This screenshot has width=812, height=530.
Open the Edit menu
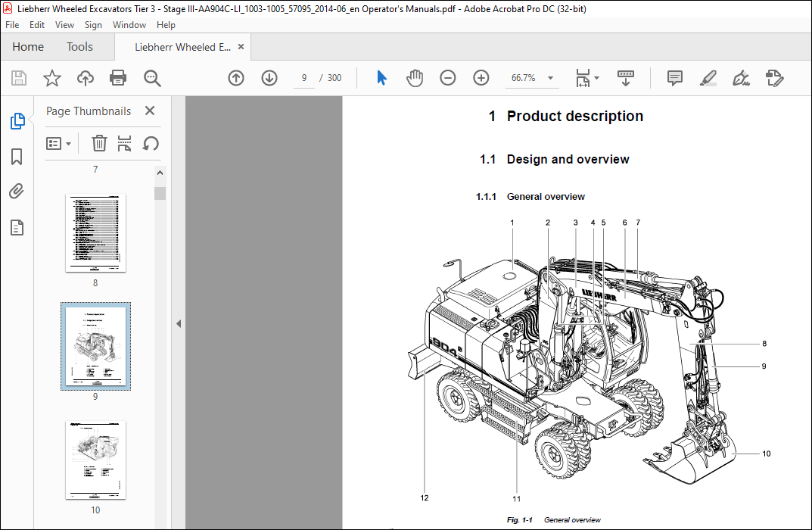[x=37, y=25]
